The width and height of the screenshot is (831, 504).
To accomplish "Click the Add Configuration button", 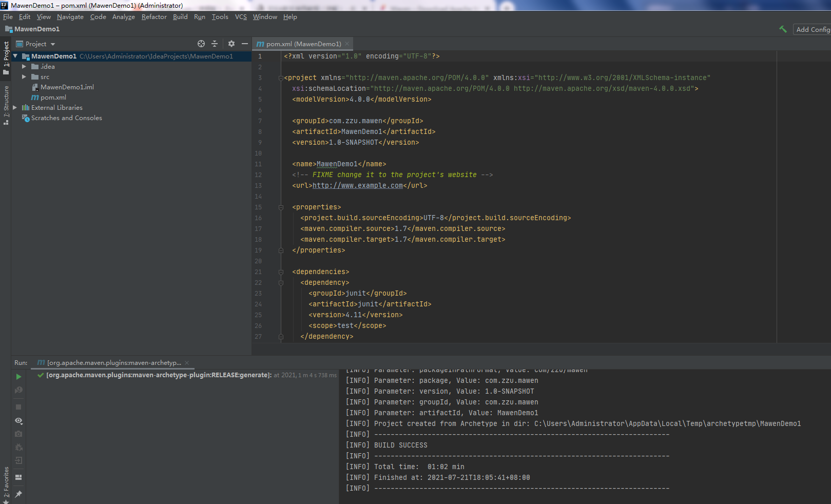I will [812, 30].
